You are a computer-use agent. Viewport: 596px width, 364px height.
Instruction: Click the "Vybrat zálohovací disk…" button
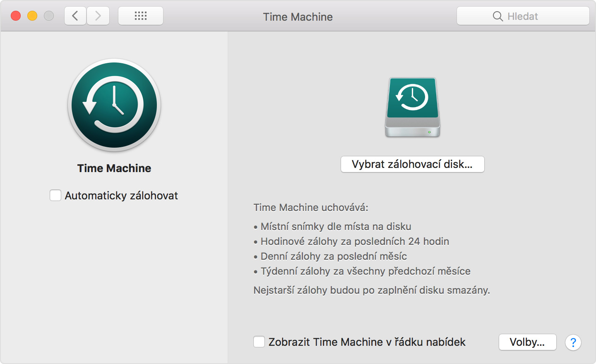click(412, 164)
